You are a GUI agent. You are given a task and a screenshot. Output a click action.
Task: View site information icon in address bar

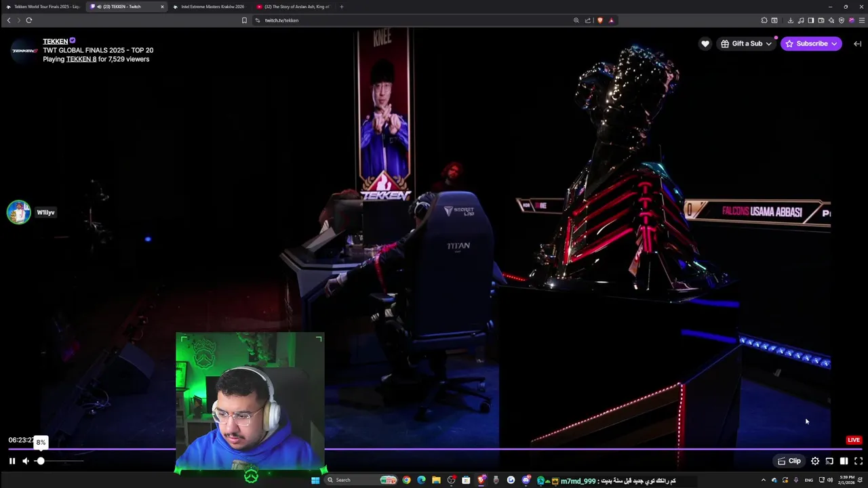pyautogui.click(x=258, y=20)
